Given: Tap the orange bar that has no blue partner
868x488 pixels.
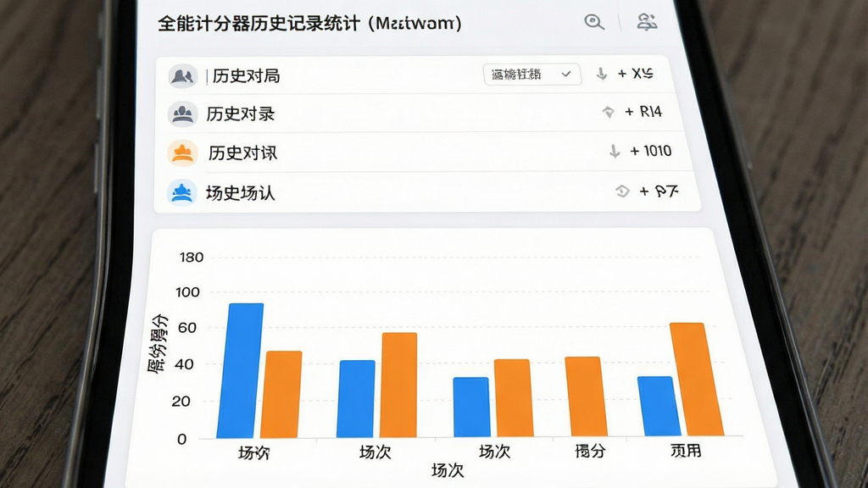Looking at the screenshot, I should tap(586, 396).
